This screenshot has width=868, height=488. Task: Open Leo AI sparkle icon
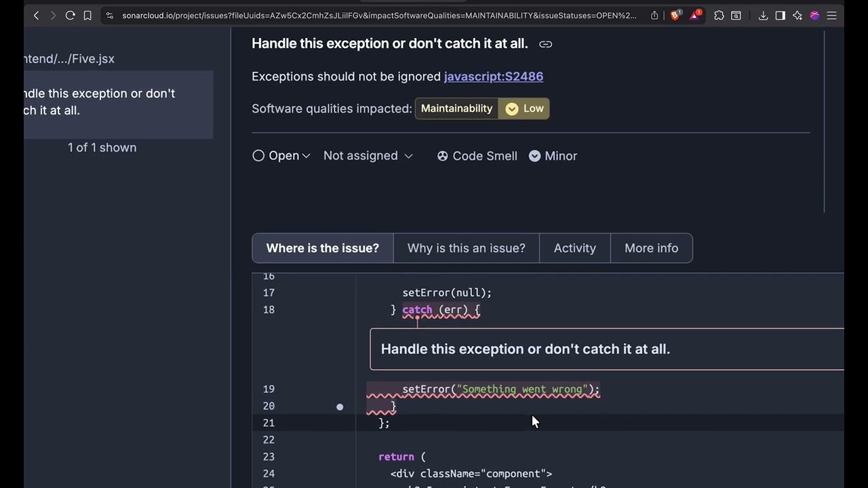tap(797, 15)
